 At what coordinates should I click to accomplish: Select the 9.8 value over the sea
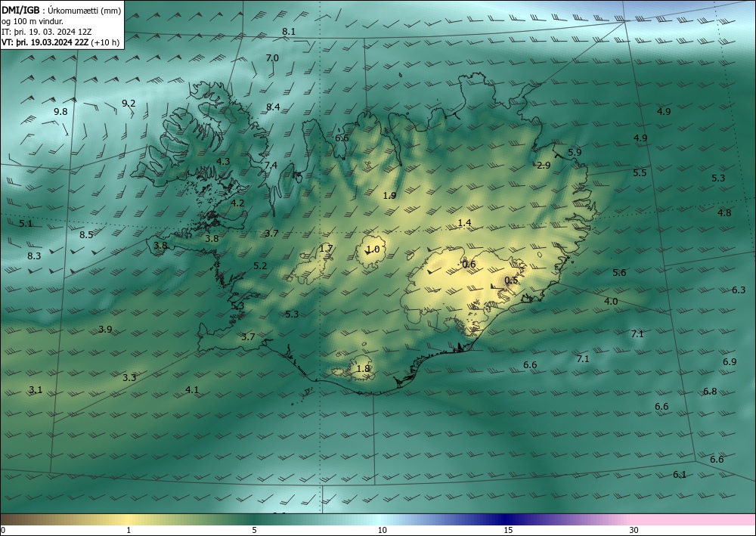point(60,112)
